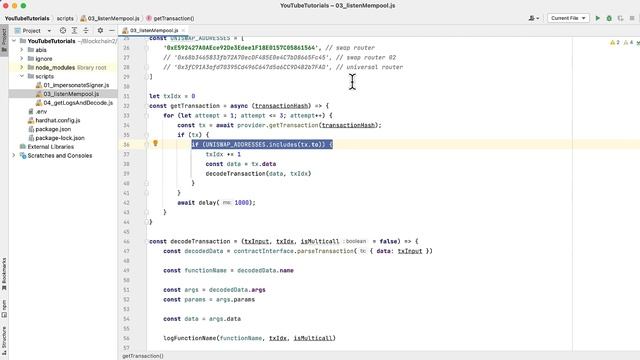The width and height of the screenshot is (640, 360).
Task: Toggle the Project tool window side tab
Action: click(x=4, y=40)
